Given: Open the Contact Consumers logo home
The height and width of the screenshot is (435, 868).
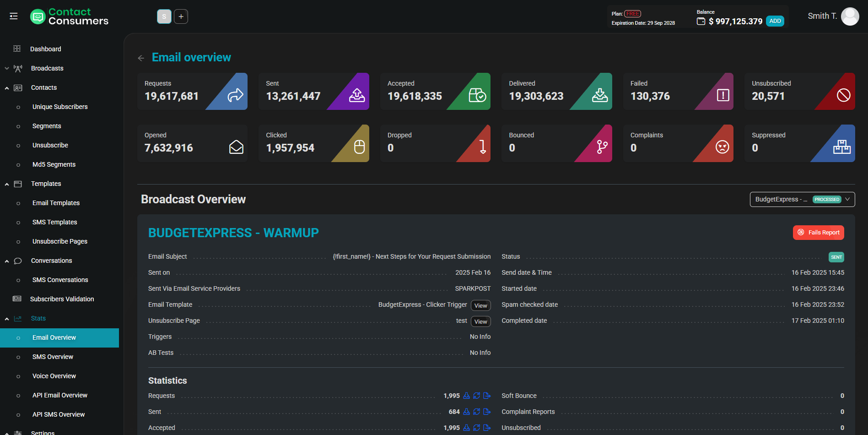Looking at the screenshot, I should pyautogui.click(x=69, y=16).
